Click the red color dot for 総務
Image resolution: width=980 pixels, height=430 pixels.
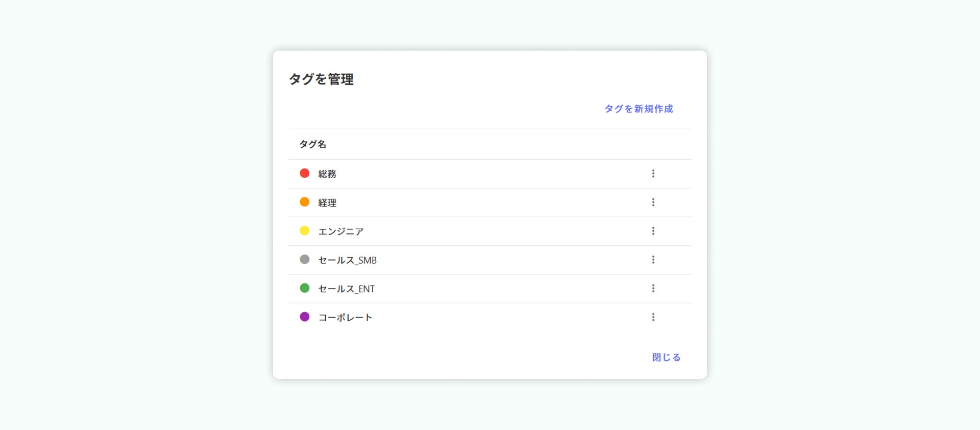pos(305,173)
